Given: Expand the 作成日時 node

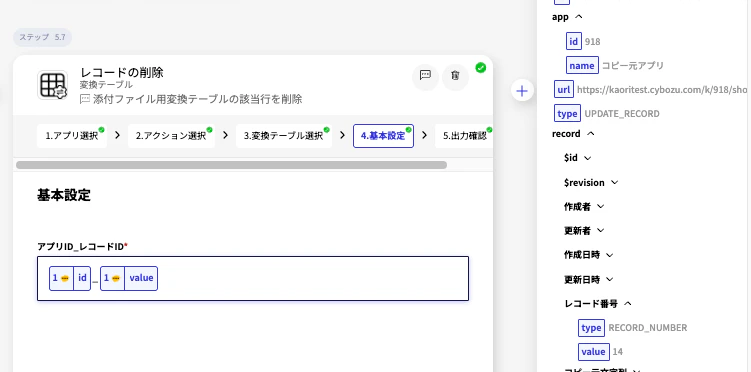Looking at the screenshot, I should coord(610,255).
